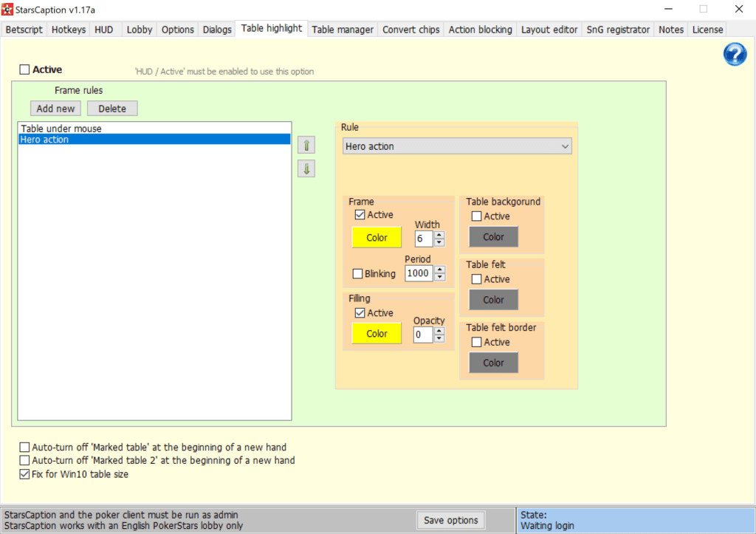756x534 pixels.
Task: Click the Period input field showing 1000
Action: pos(419,273)
